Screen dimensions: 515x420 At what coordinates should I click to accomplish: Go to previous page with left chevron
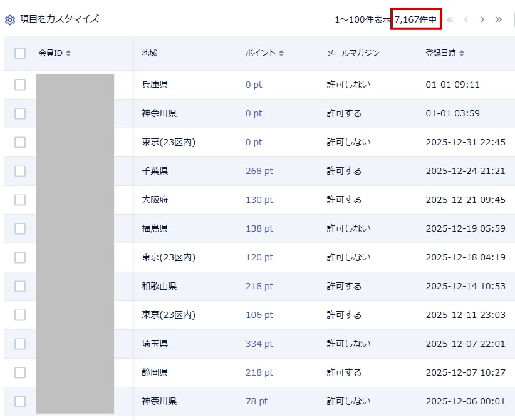[466, 19]
